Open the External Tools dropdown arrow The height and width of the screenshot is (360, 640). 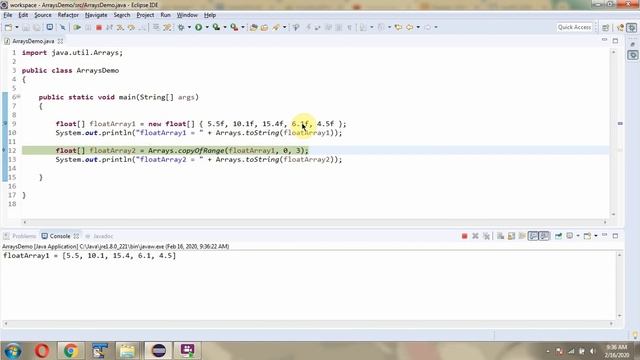click(243, 27)
